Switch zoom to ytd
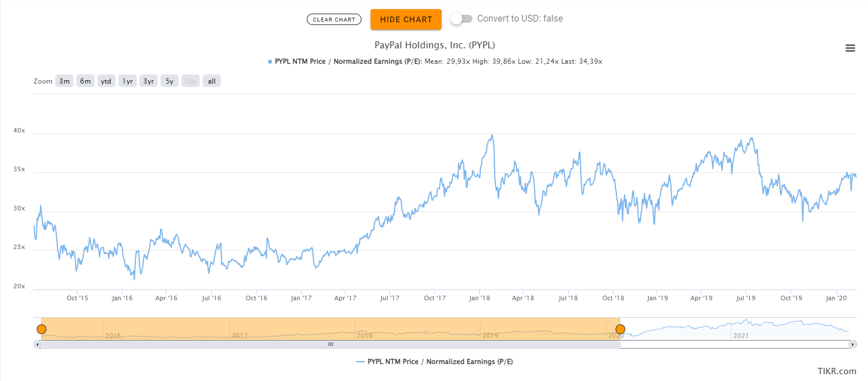Screen dimensions: 868x381 point(106,81)
